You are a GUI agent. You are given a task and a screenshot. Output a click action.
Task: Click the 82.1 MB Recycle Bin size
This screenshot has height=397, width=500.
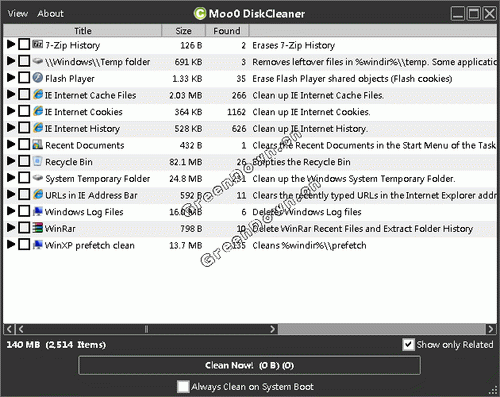[x=186, y=162]
